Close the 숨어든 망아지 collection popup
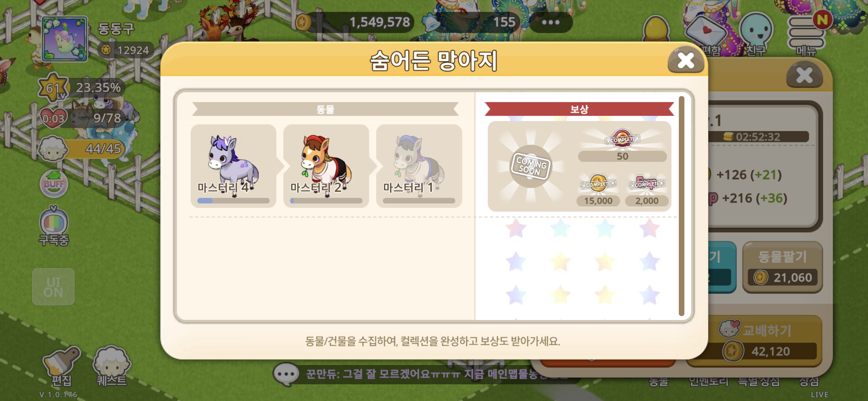Image resolution: width=868 pixels, height=401 pixels. click(x=686, y=60)
